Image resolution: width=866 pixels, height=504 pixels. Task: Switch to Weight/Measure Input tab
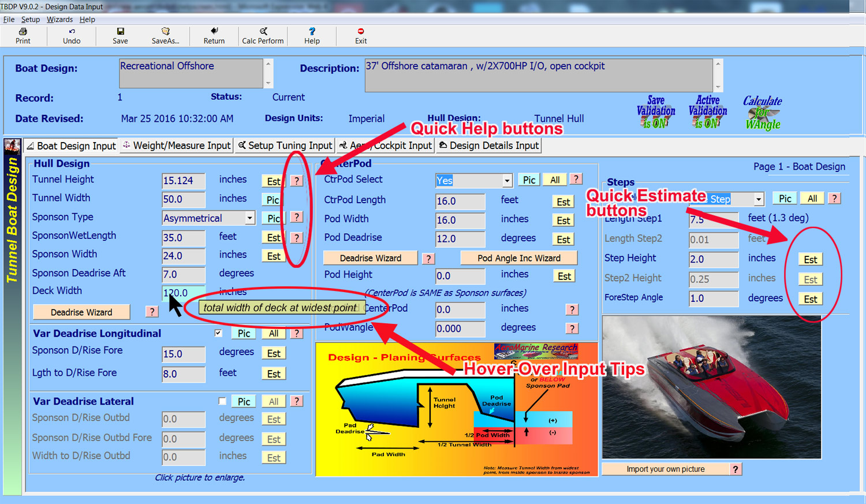pyautogui.click(x=177, y=145)
